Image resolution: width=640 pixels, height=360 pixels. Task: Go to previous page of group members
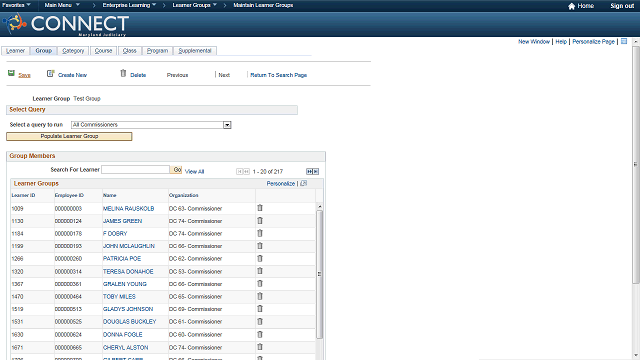(247, 171)
